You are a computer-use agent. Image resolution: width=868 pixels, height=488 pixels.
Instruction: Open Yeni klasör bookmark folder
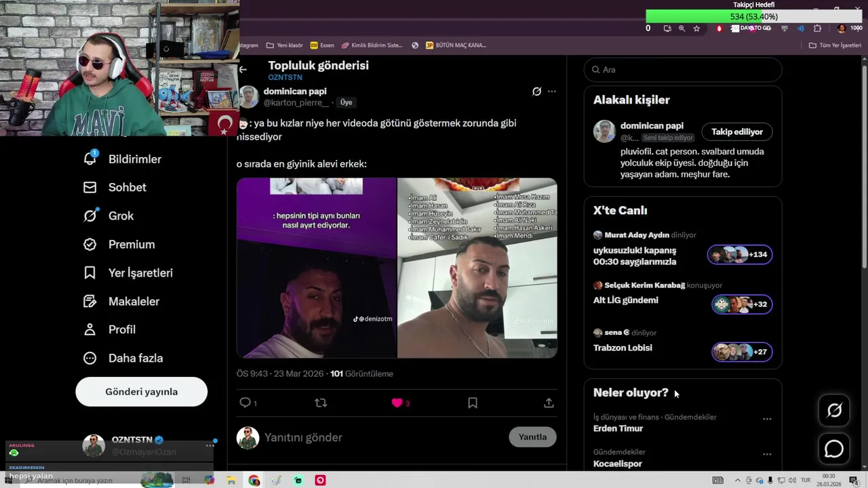coord(284,45)
